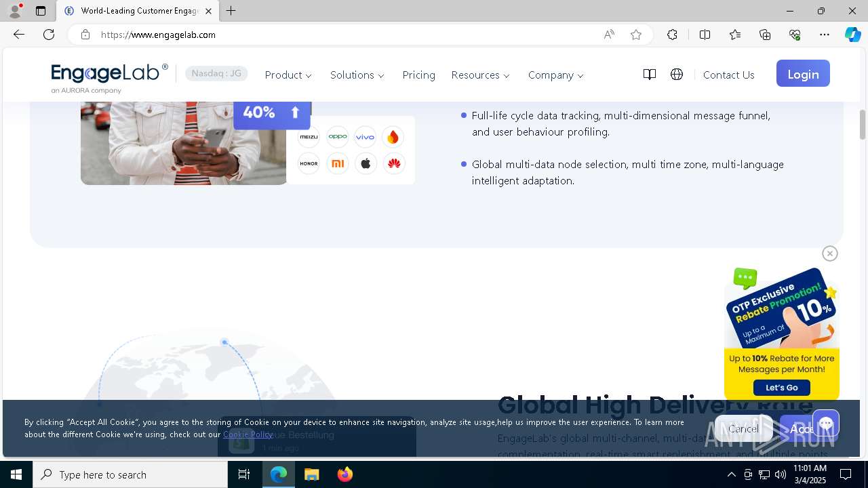The width and height of the screenshot is (868, 488).
Task: Click the taskbar search box
Action: (x=130, y=474)
